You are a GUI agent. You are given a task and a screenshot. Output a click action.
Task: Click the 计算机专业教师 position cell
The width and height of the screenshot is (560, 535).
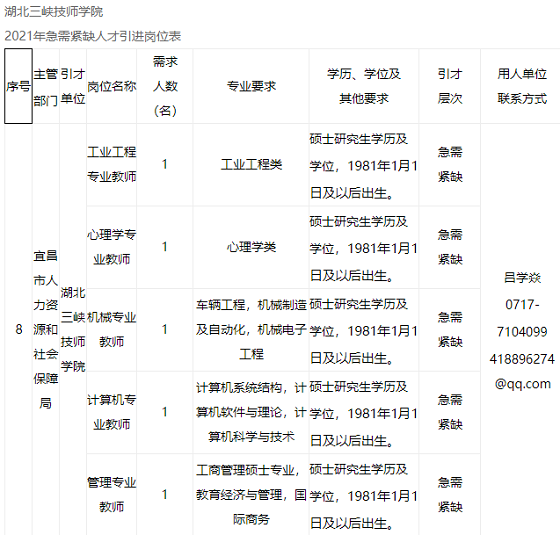coord(111,412)
